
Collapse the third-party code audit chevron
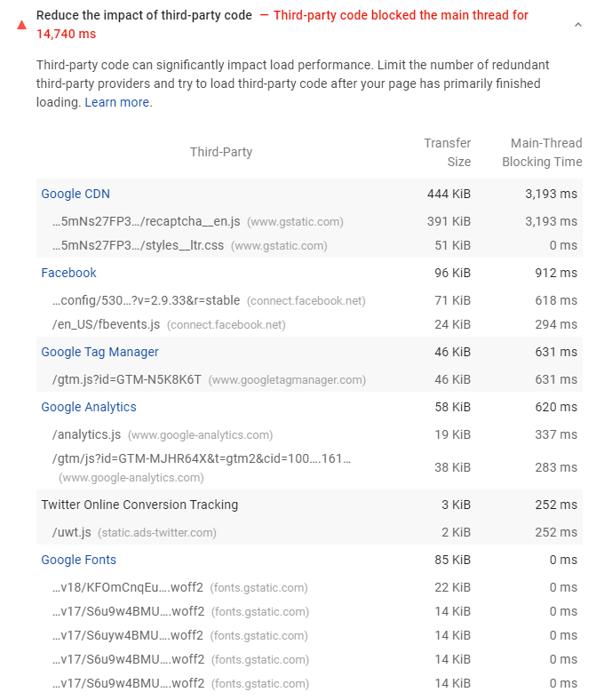pyautogui.click(x=577, y=25)
